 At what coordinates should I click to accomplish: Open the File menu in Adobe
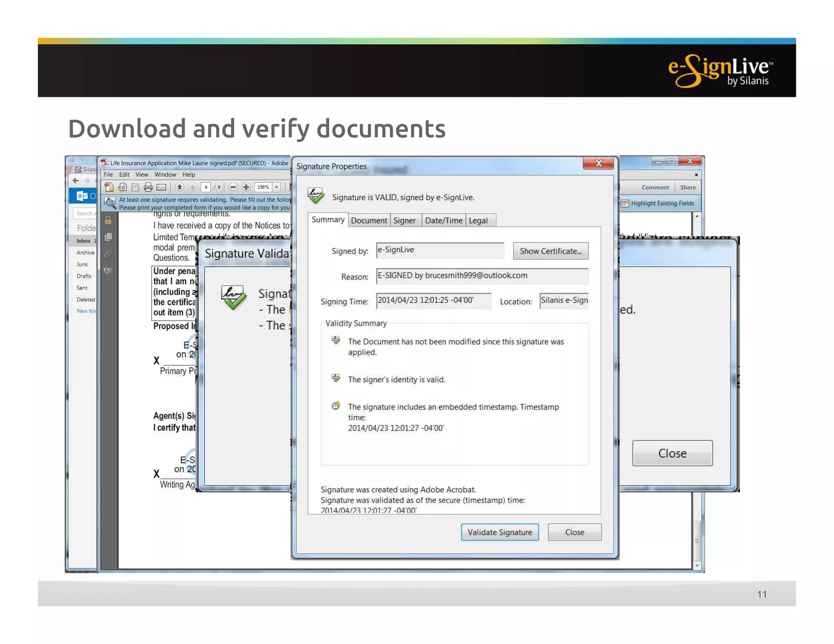click(108, 175)
